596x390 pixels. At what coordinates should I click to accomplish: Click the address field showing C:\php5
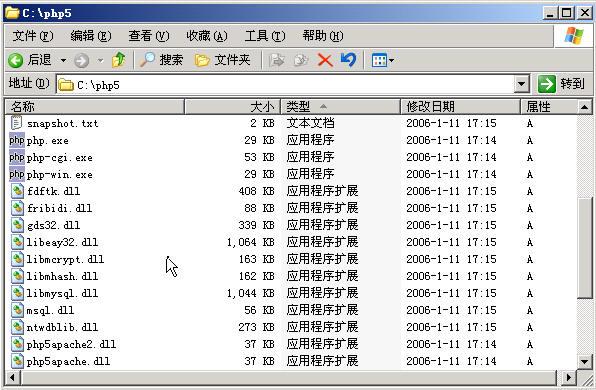285,84
